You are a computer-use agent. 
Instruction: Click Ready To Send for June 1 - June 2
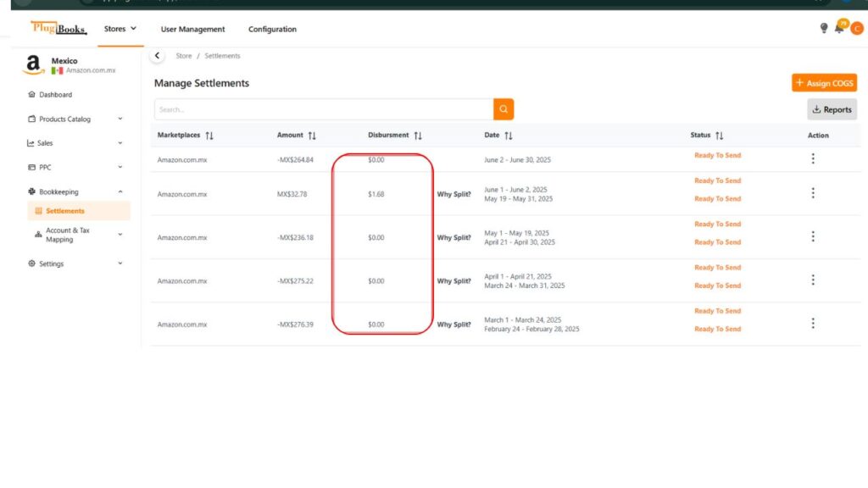717,181
